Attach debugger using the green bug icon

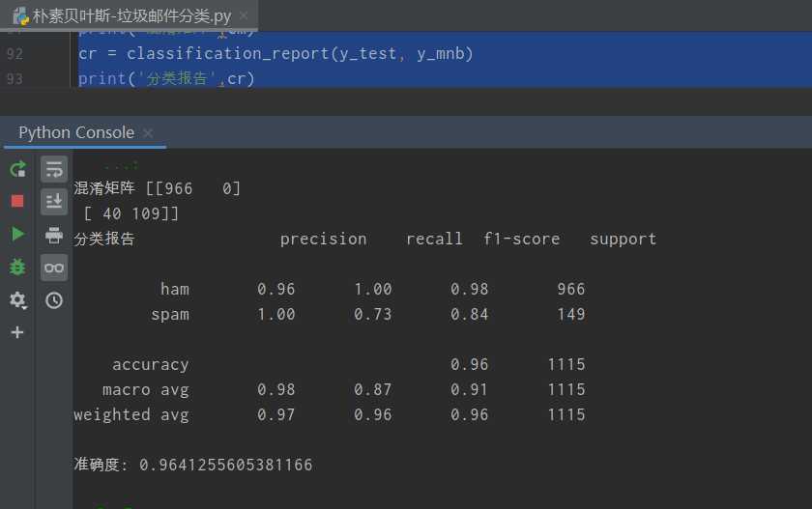coord(17,267)
